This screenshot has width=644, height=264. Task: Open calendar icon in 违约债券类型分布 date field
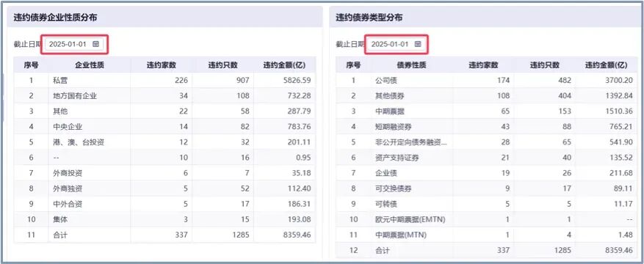[x=418, y=44]
